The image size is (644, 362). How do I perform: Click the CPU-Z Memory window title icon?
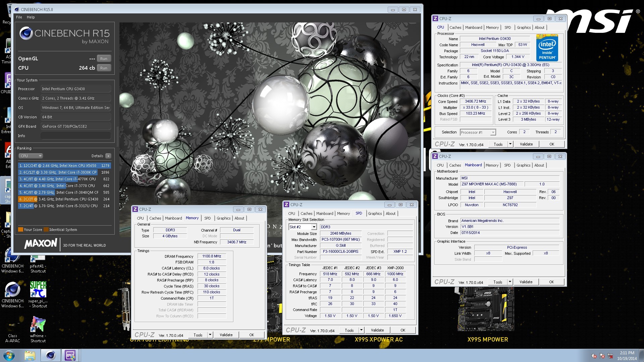click(136, 209)
